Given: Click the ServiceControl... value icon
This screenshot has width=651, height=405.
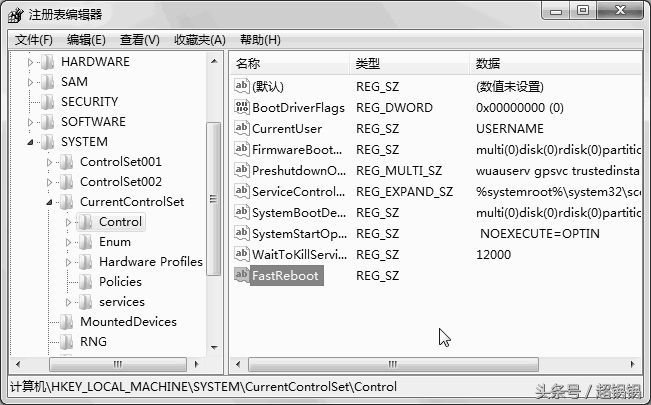Looking at the screenshot, I should tap(242, 191).
